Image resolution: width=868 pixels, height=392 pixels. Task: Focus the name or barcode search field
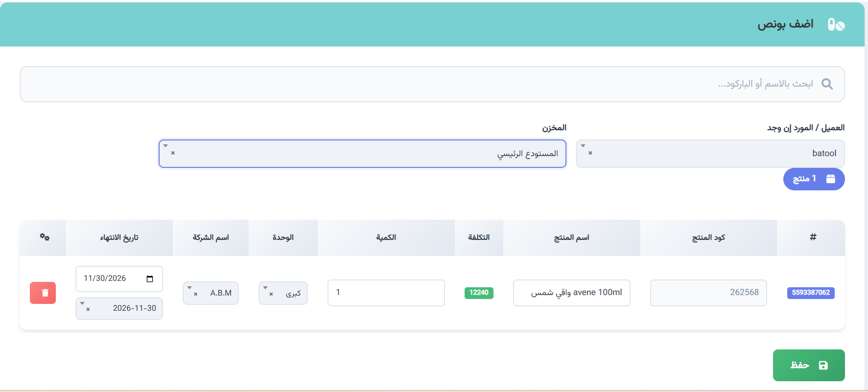[x=432, y=84]
